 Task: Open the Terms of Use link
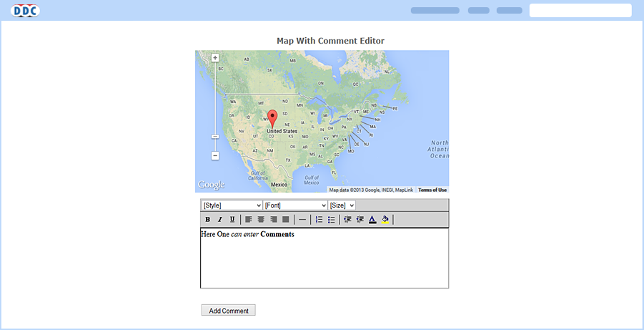coord(432,190)
